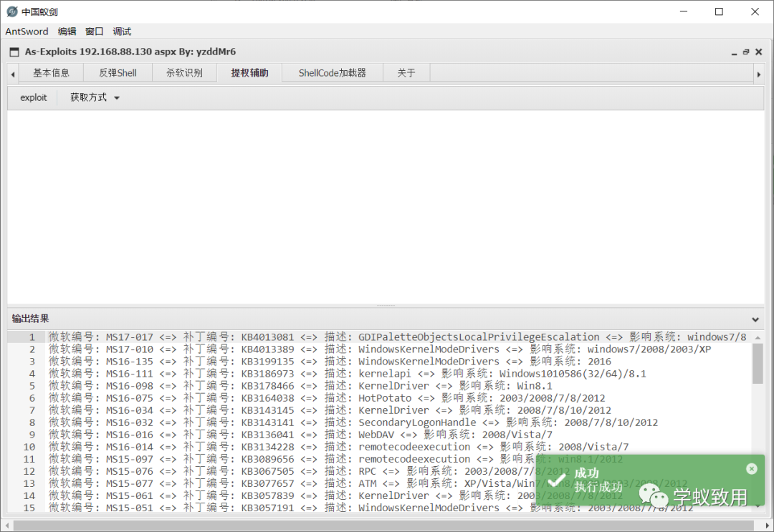Viewport: 774px width, 532px height.
Task: Open the 编辑 menu
Action: pos(67,32)
